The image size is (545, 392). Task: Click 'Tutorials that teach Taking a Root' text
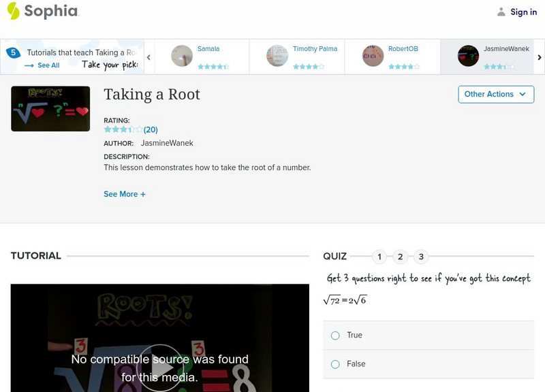coord(82,52)
